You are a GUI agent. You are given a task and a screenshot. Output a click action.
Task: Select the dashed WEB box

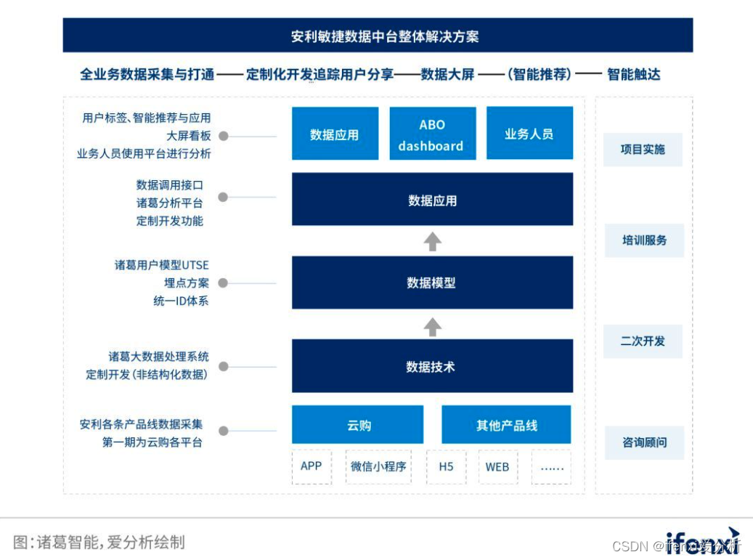[498, 467]
